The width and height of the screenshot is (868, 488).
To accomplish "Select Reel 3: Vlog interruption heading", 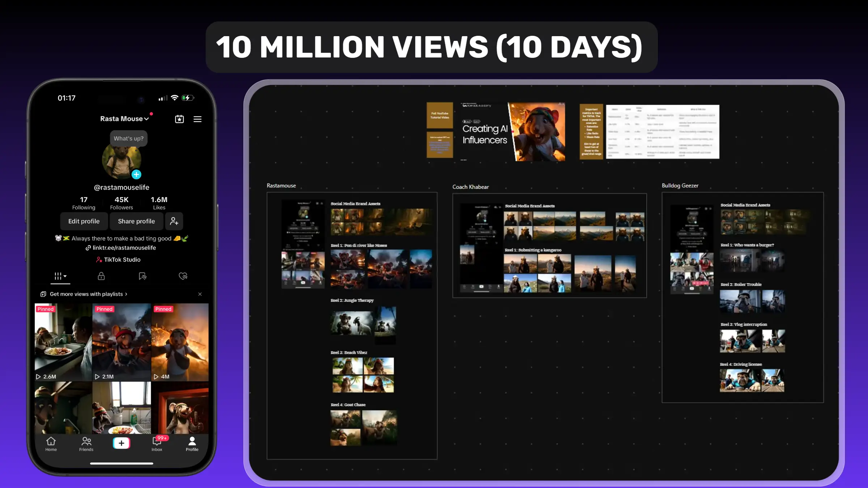I will point(744,325).
